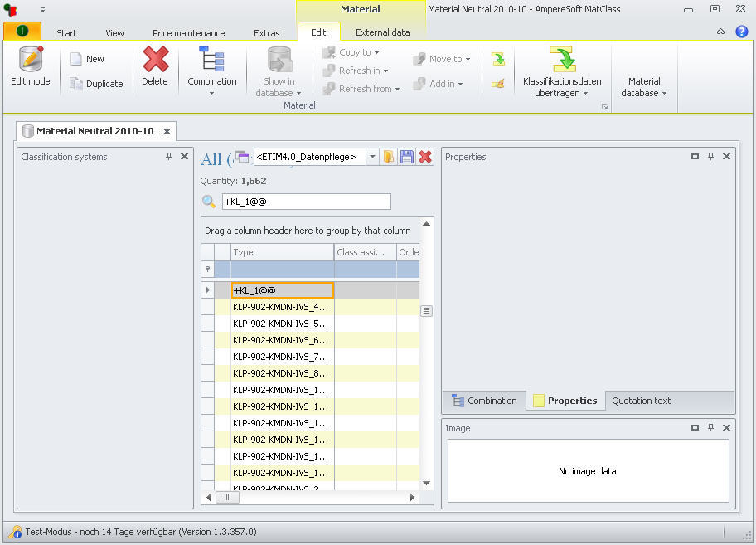
Task: Click Show in database
Action: (279, 71)
